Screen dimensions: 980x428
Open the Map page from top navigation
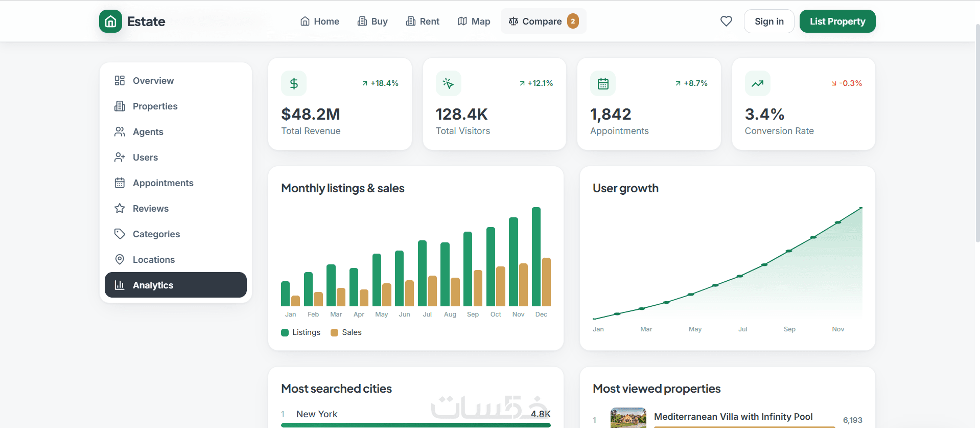(474, 21)
